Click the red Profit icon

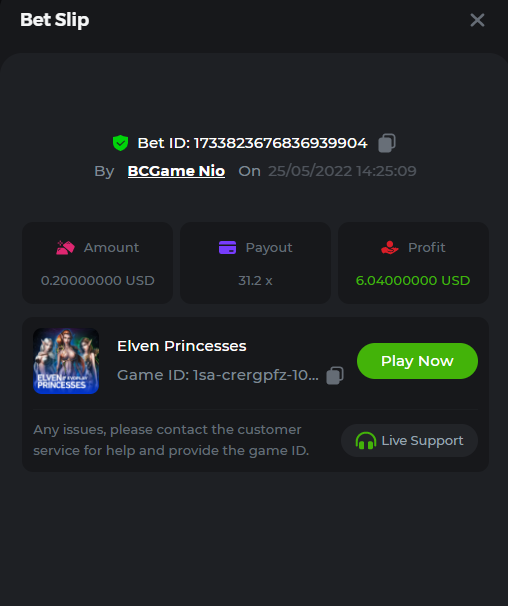pyautogui.click(x=389, y=247)
